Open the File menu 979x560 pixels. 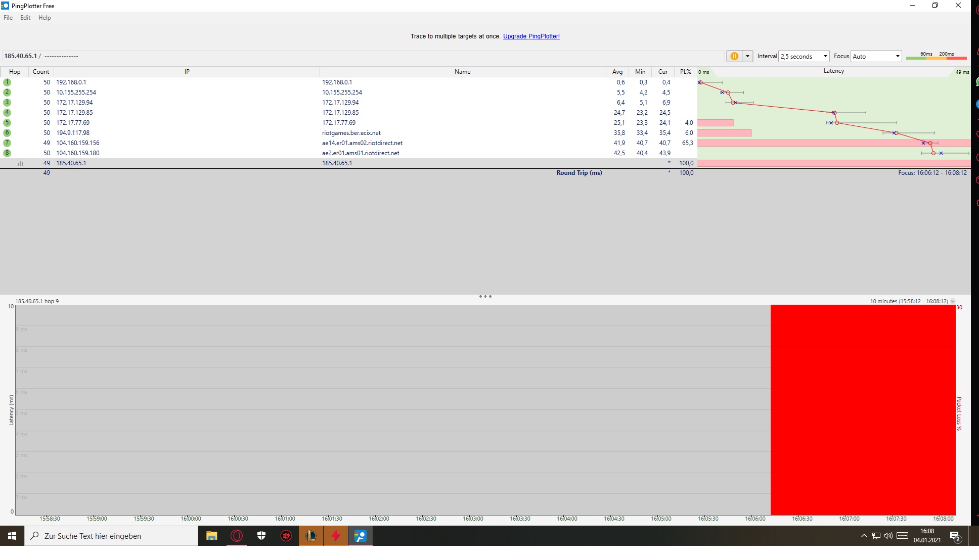click(8, 18)
